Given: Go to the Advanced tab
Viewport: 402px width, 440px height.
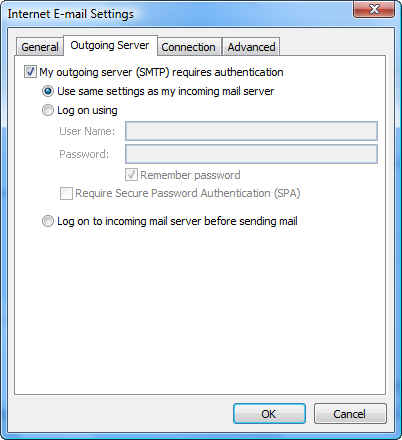Looking at the screenshot, I should pyautogui.click(x=251, y=47).
